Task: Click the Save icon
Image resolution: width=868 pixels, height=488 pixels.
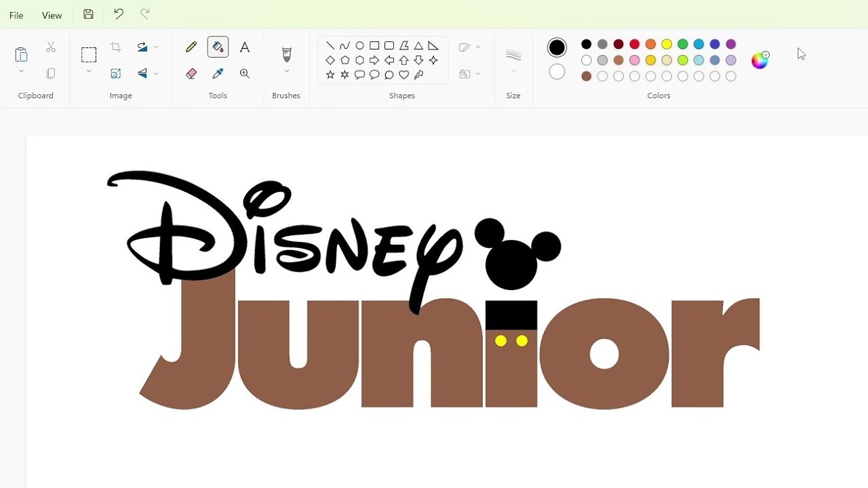Action: coord(88,14)
